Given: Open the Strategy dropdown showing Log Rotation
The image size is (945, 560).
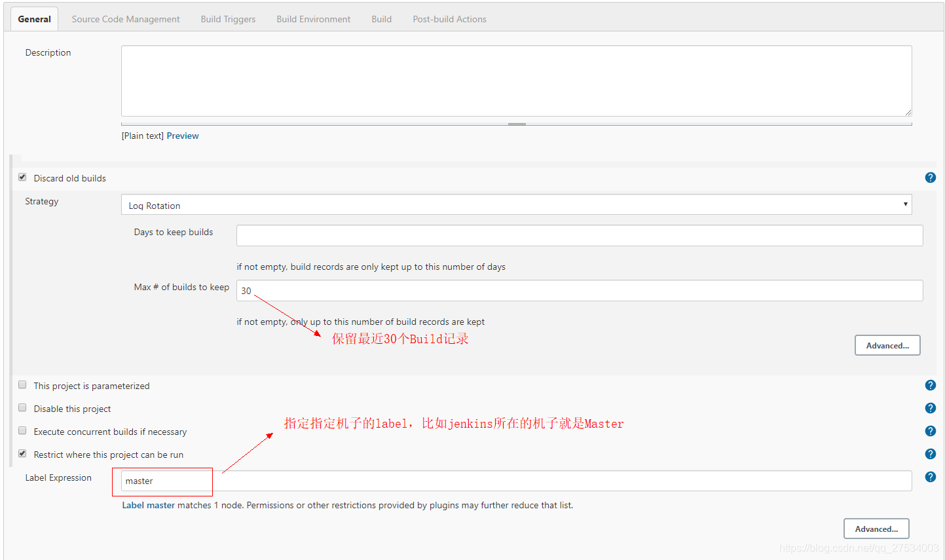Looking at the screenshot, I should [x=516, y=204].
